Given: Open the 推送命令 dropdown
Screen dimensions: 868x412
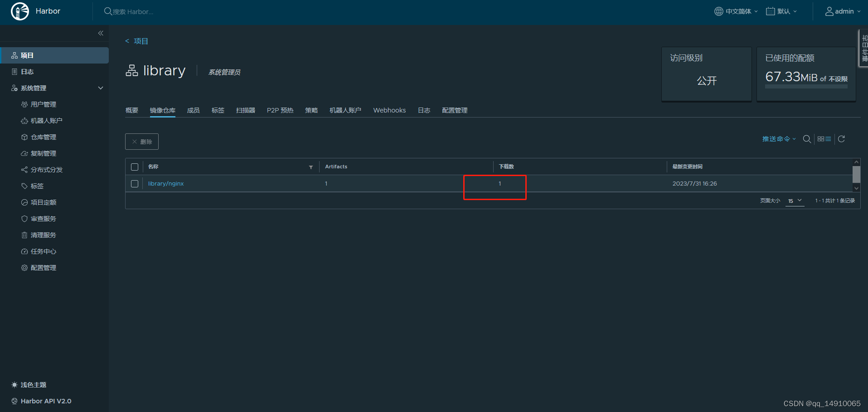Looking at the screenshot, I should 779,139.
